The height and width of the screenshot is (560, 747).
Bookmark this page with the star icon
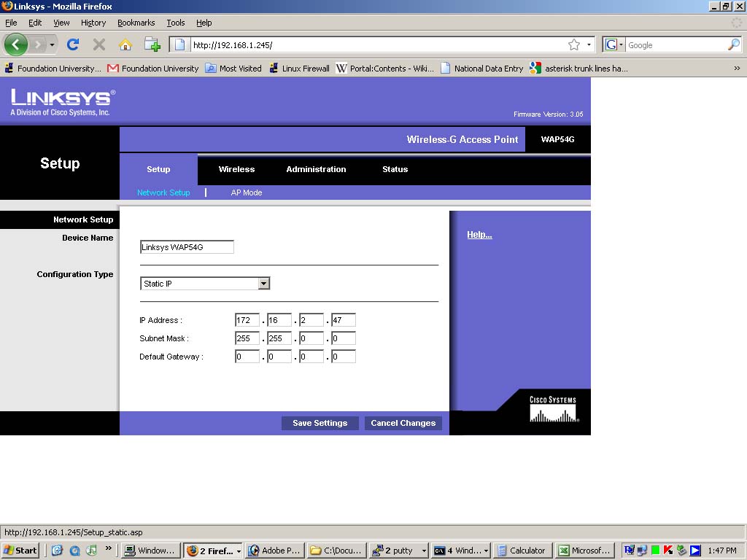click(x=574, y=44)
